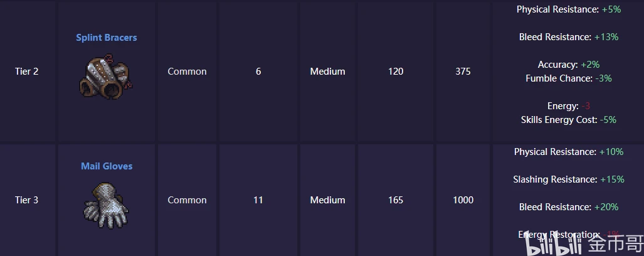
Task: Click the 375 price value
Action: coord(463,72)
